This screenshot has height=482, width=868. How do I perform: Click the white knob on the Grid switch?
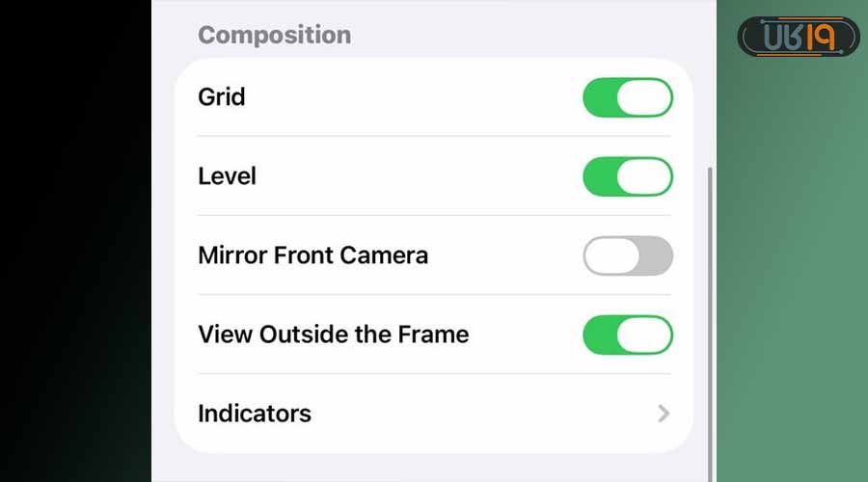[643, 97]
